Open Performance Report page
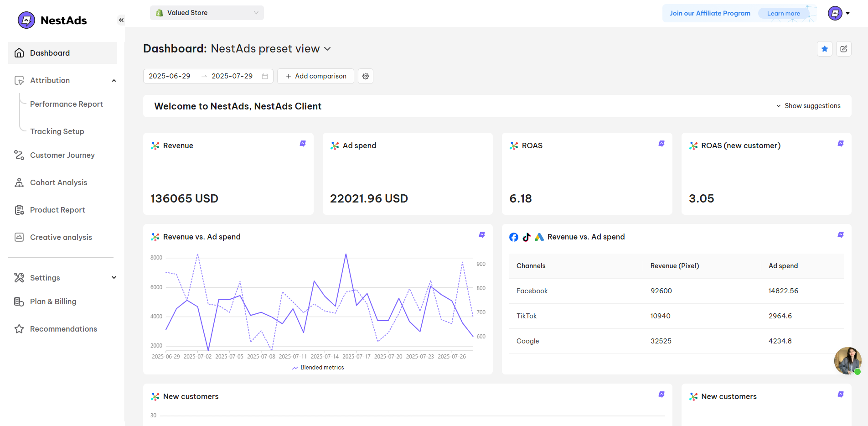 coord(67,104)
